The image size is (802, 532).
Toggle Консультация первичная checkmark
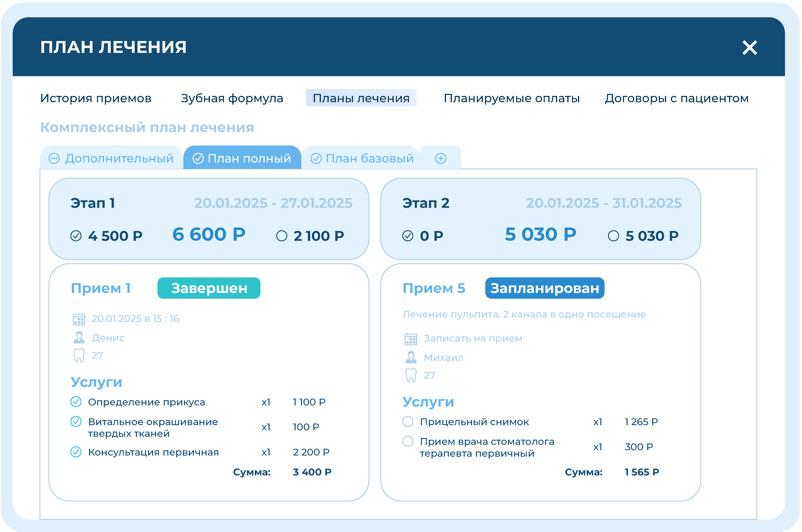(x=76, y=452)
